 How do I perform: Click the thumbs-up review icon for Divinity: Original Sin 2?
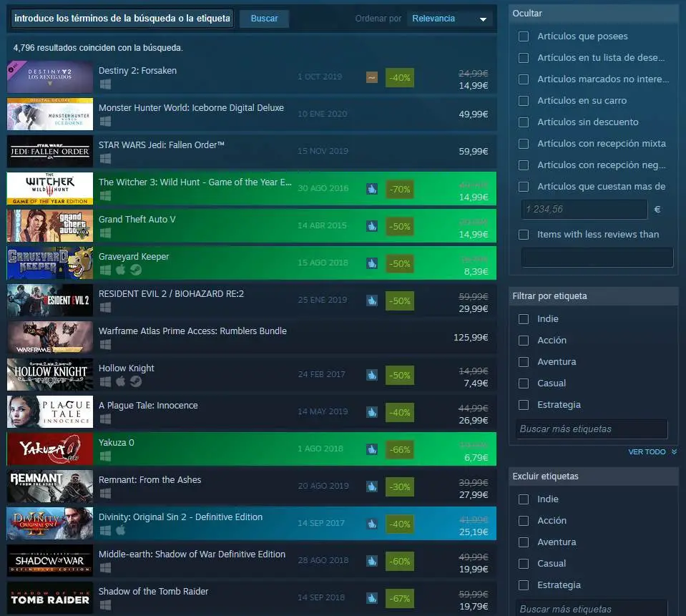(372, 524)
